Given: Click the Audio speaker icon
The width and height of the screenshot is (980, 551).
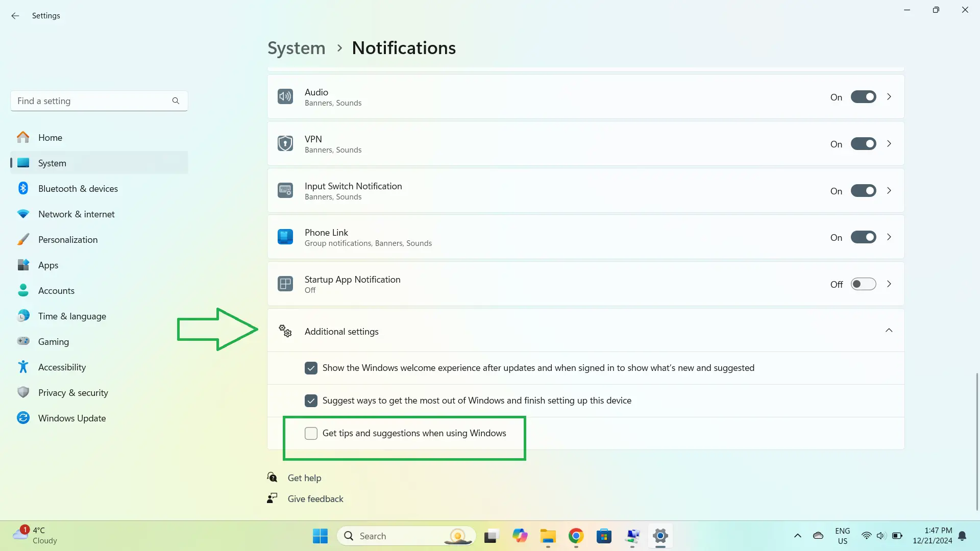Looking at the screenshot, I should [285, 97].
